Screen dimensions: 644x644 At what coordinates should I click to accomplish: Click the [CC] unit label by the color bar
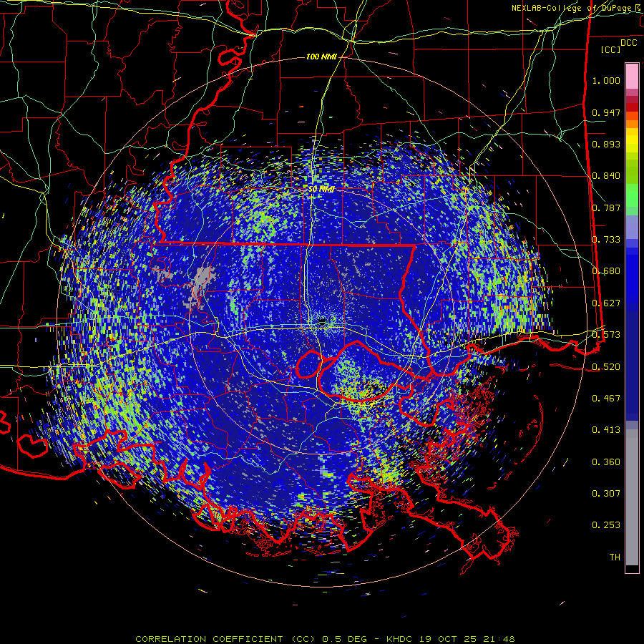click(611, 49)
